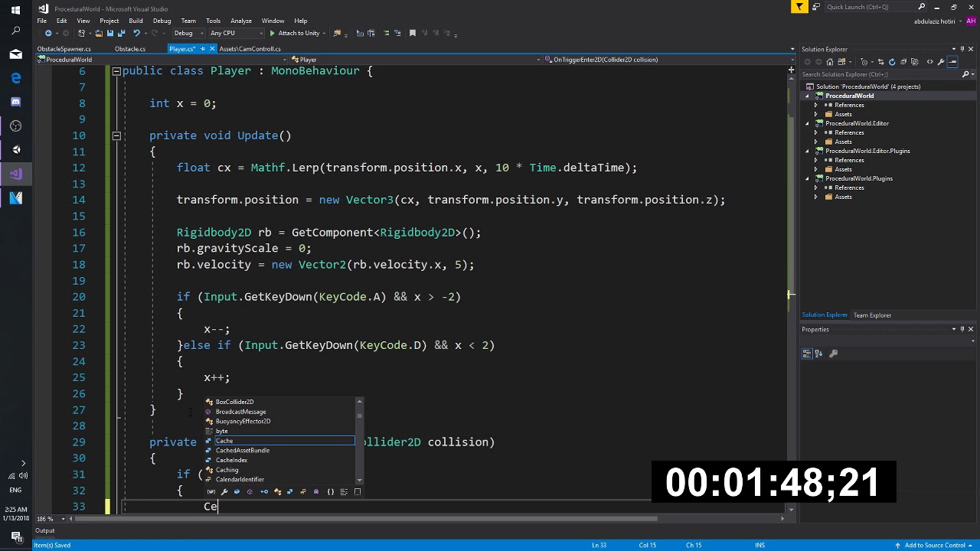The height and width of the screenshot is (551, 980).
Task: Click the Navigate Backward arrow
Action: click(48, 33)
